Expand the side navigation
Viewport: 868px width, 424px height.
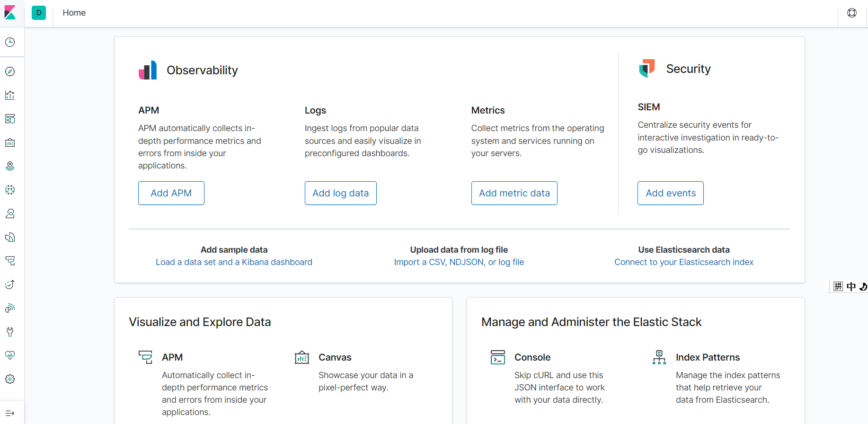pyautogui.click(x=10, y=413)
